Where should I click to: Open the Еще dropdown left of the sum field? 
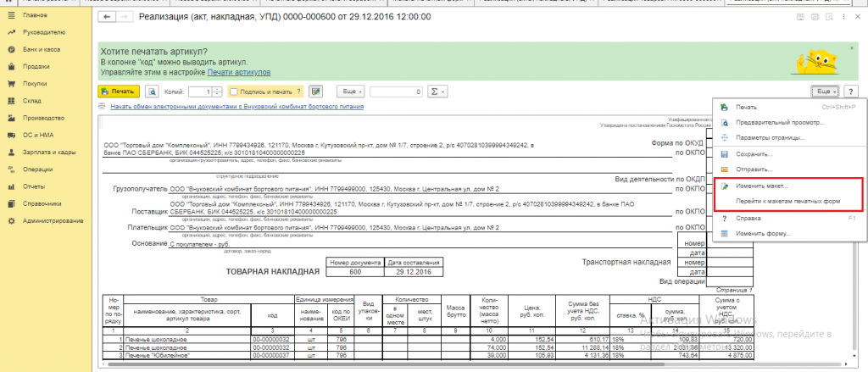351,92
